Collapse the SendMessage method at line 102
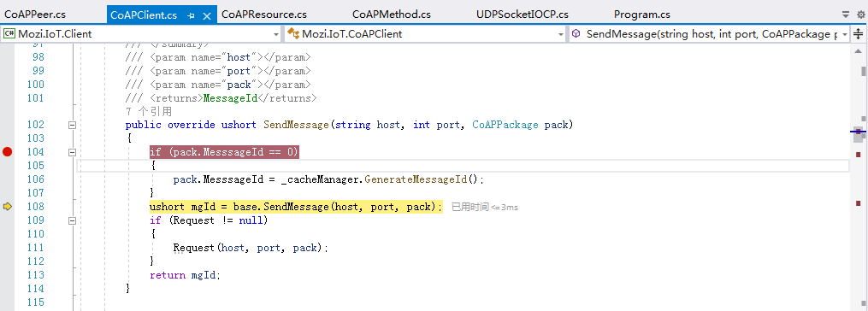 (72, 125)
